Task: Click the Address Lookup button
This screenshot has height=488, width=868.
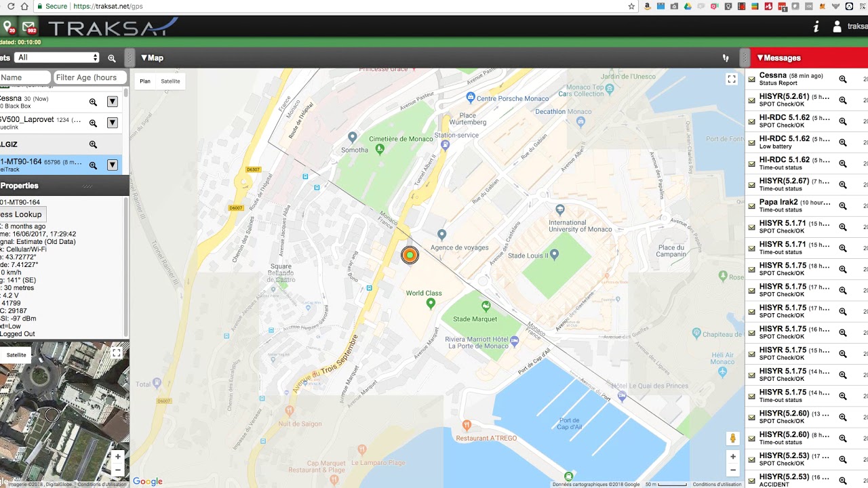Action: (21, 214)
